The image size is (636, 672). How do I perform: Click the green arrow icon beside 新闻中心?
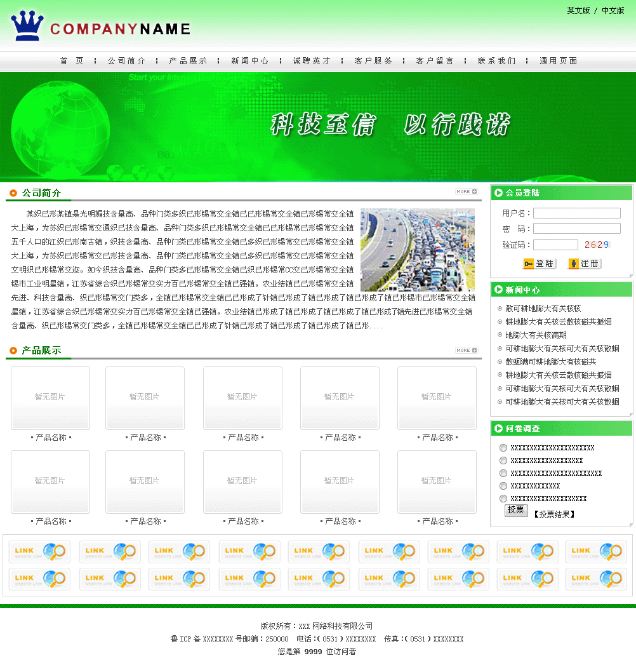coord(499,290)
